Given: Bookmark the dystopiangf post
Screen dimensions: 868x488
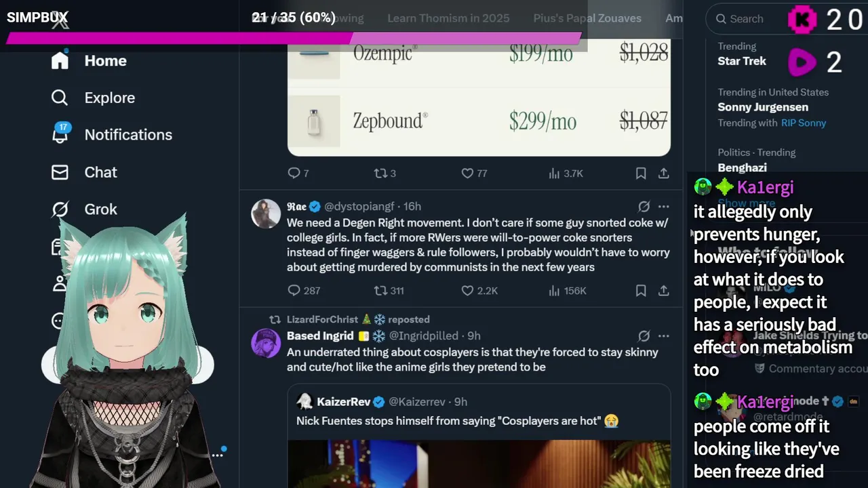Looking at the screenshot, I should click(641, 291).
